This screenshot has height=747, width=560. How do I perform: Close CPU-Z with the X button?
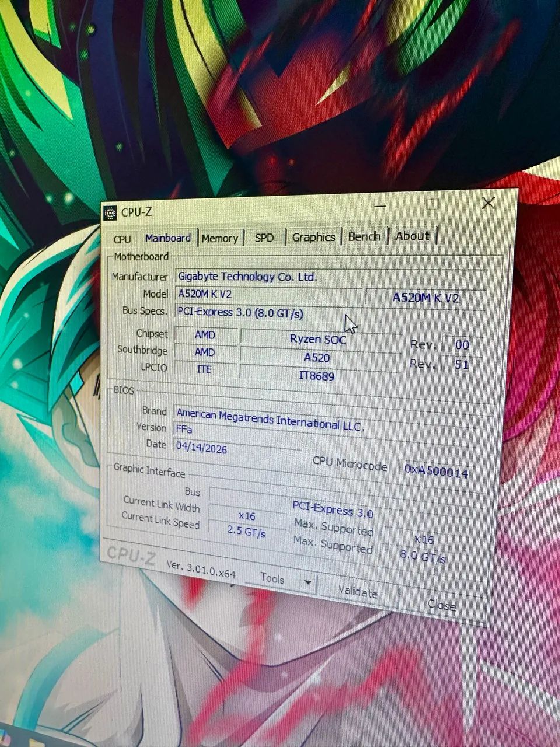tap(488, 203)
